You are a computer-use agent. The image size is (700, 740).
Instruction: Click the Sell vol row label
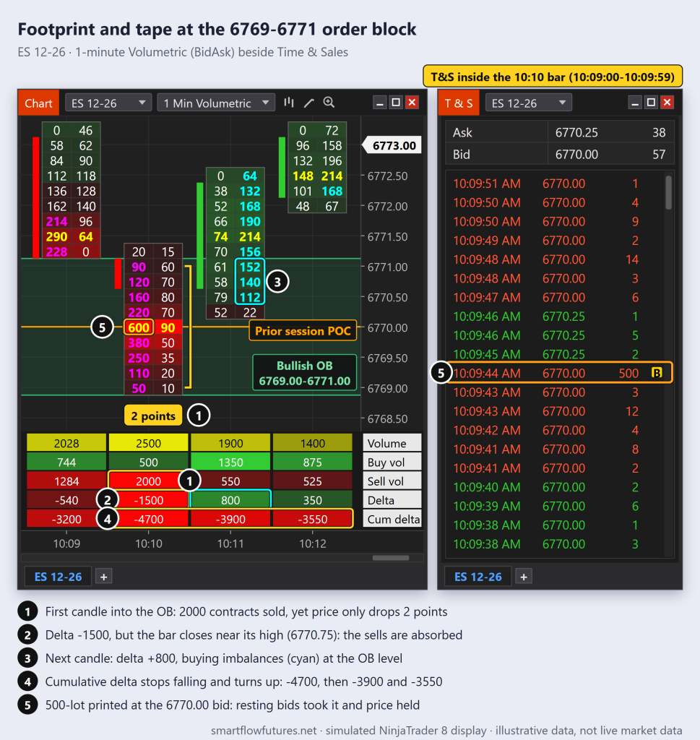tap(392, 481)
